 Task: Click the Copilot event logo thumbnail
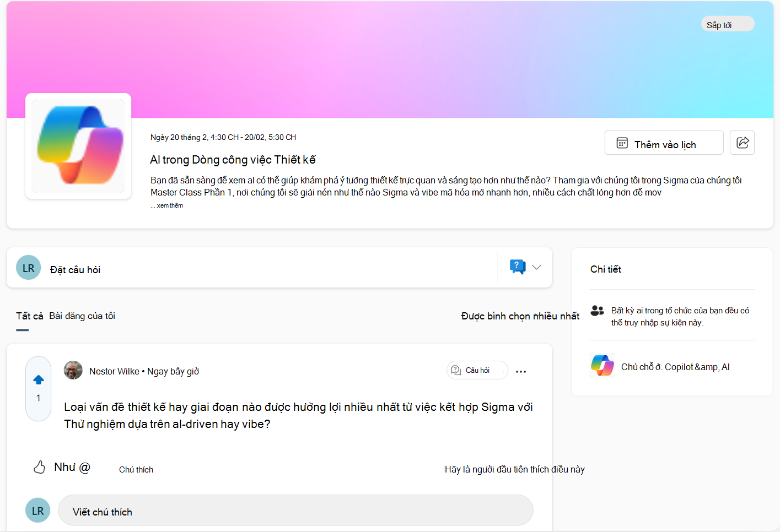[78, 146]
